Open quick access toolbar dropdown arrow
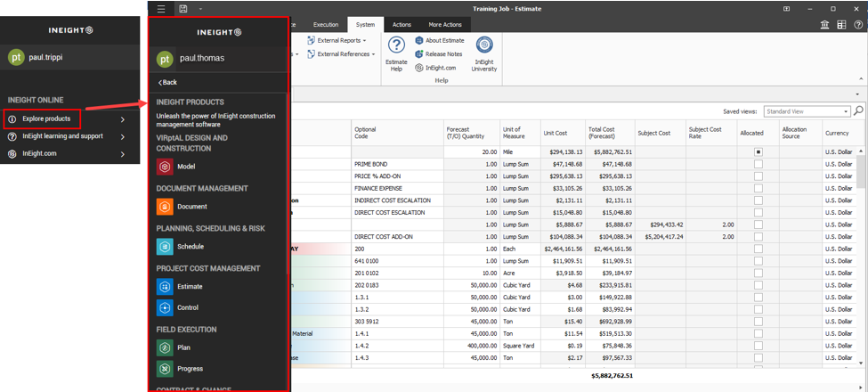 pos(200,9)
